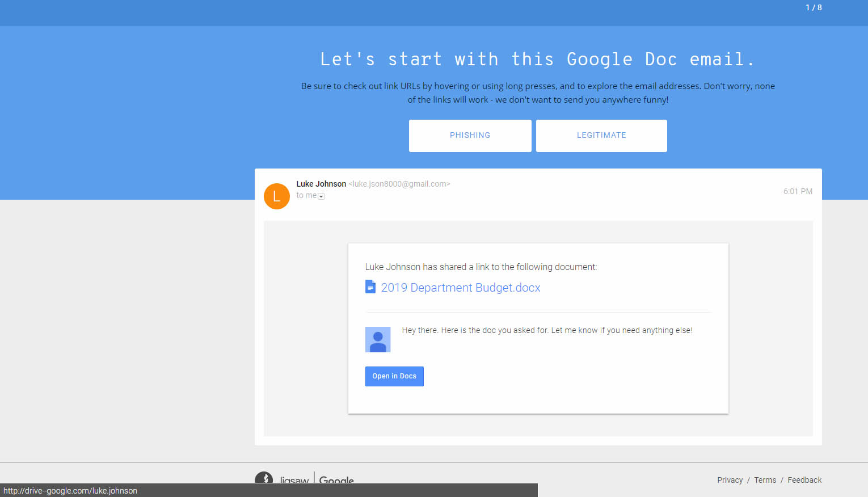Click the 6:01 PM email timestamp
The image size is (868, 497).
pos(798,191)
